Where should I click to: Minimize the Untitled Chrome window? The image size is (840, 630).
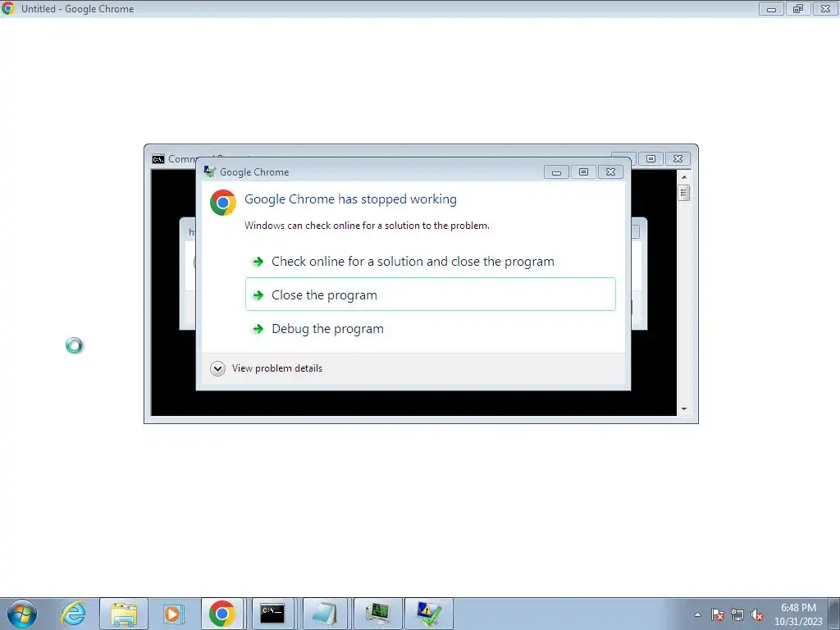click(x=771, y=8)
